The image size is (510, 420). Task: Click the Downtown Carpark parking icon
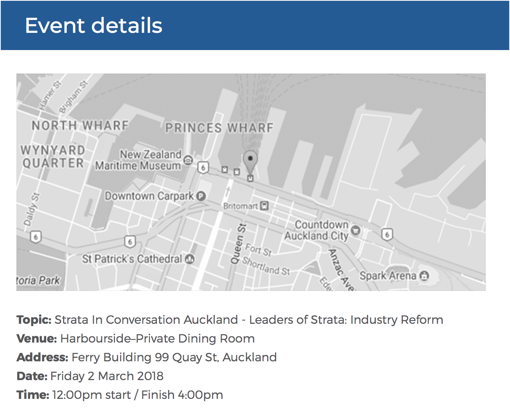click(x=201, y=196)
